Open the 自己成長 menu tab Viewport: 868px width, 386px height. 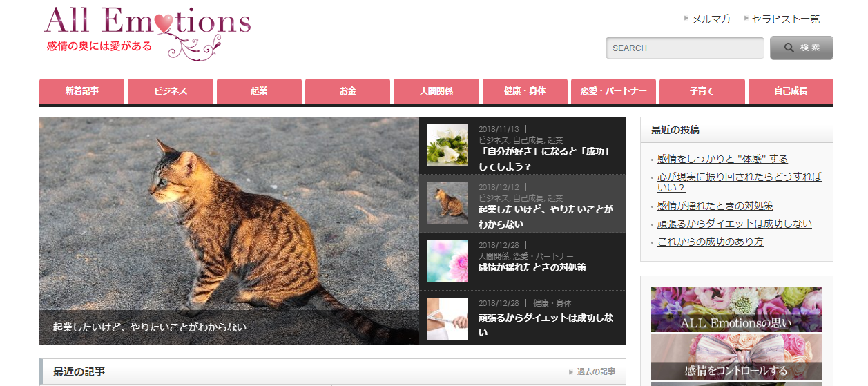791,91
